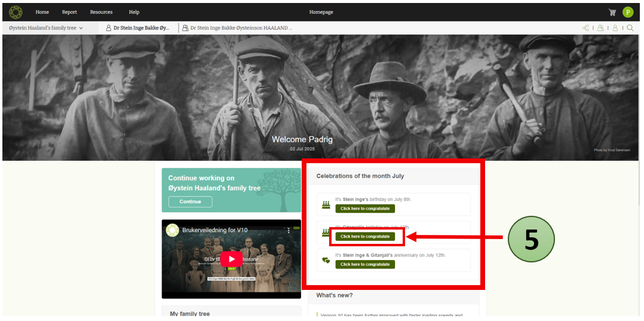The image size is (644, 321).
Task: Open the shopping cart
Action: click(x=612, y=12)
